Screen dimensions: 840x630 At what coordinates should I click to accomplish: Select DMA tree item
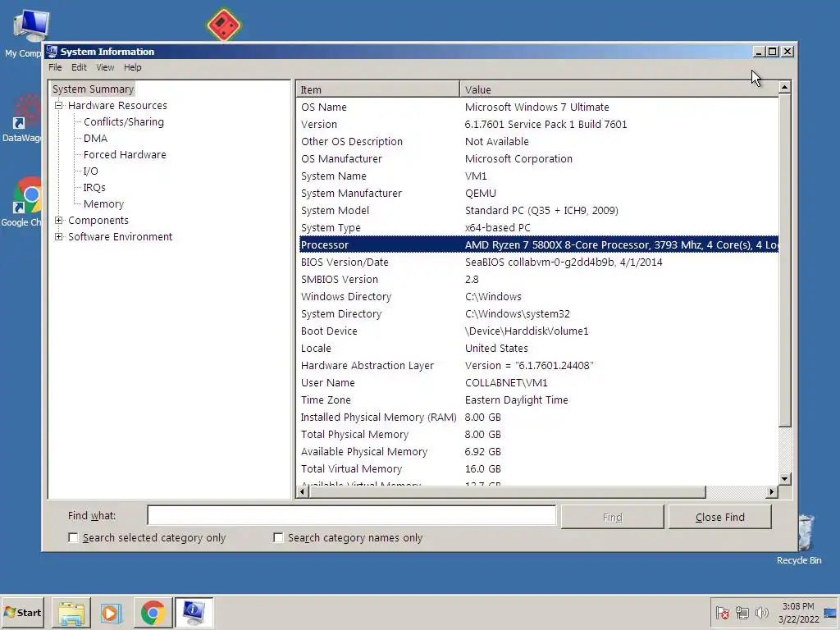pos(95,138)
